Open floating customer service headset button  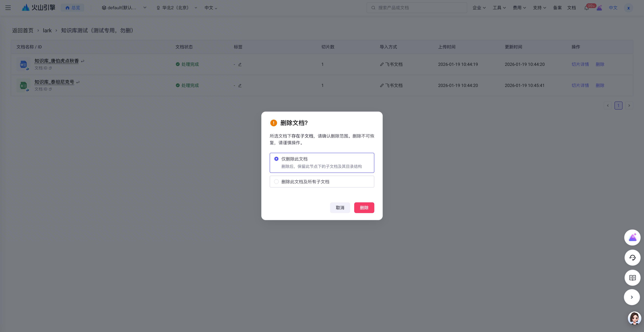632,257
